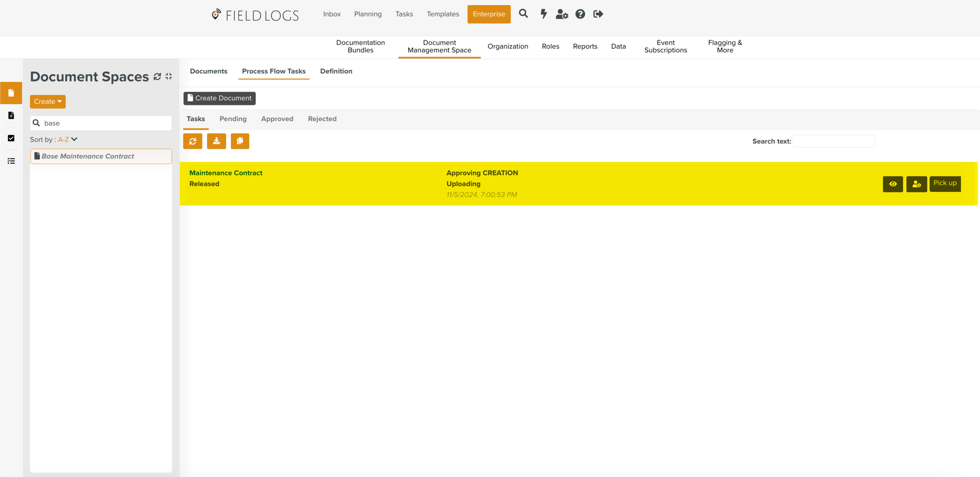
Task: Click the help question mark icon
Action: pyautogui.click(x=580, y=14)
